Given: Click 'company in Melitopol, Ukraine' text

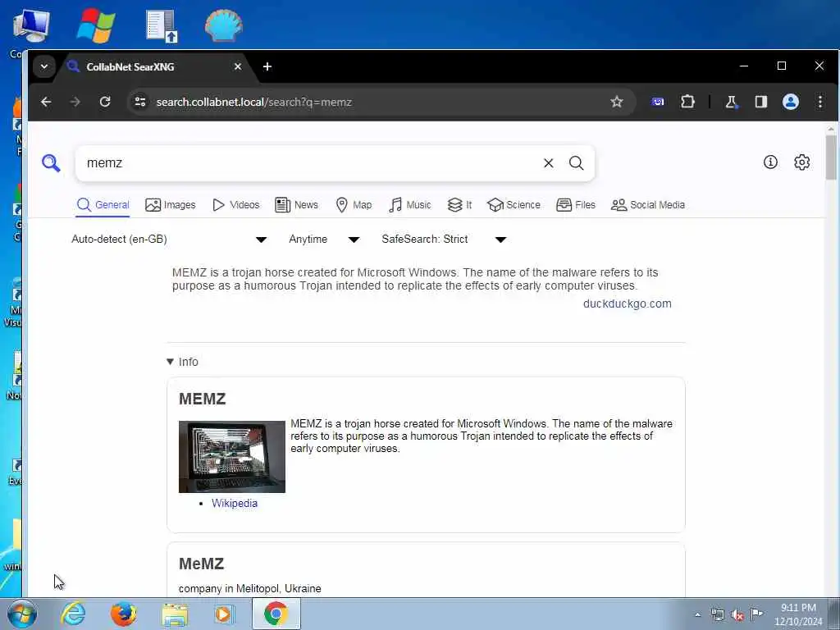Looking at the screenshot, I should [249, 588].
